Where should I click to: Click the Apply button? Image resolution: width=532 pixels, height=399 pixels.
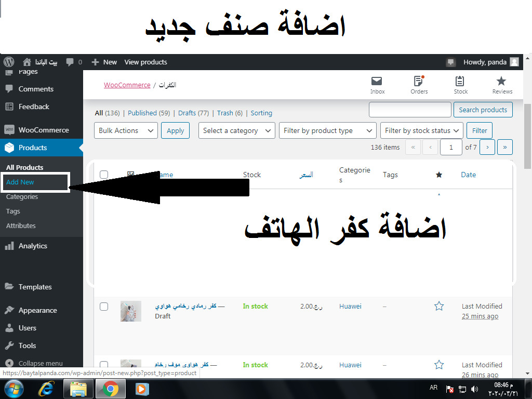click(x=175, y=130)
